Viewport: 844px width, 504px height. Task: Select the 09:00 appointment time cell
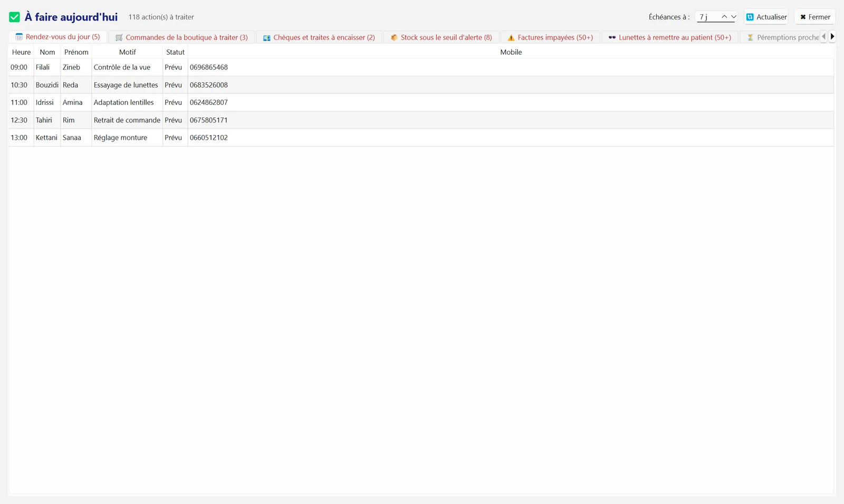21,67
